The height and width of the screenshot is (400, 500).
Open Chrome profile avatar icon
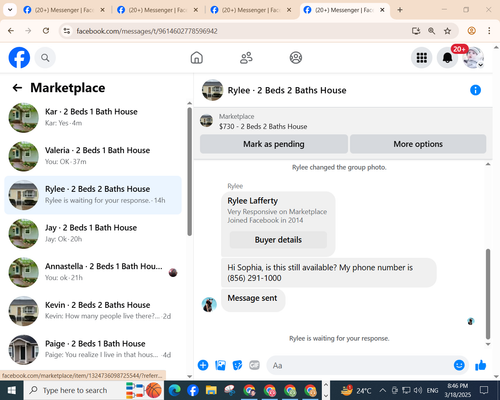point(471,31)
